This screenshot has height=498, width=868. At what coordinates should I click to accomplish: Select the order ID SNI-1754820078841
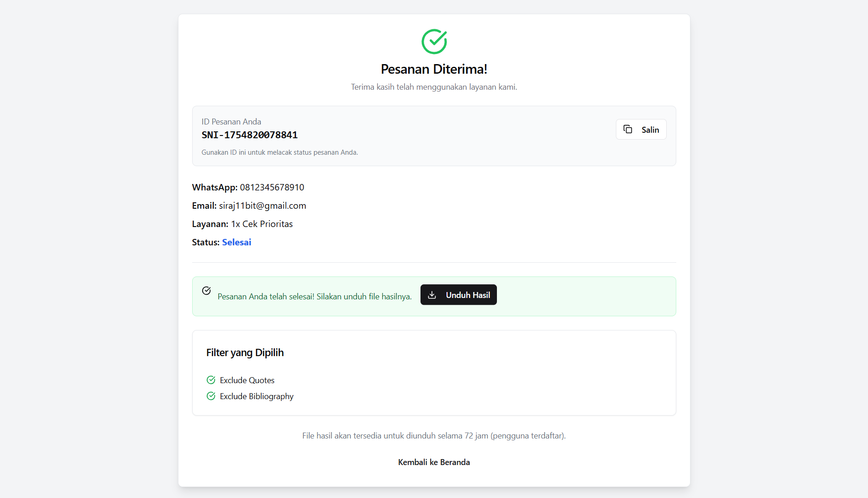(249, 135)
